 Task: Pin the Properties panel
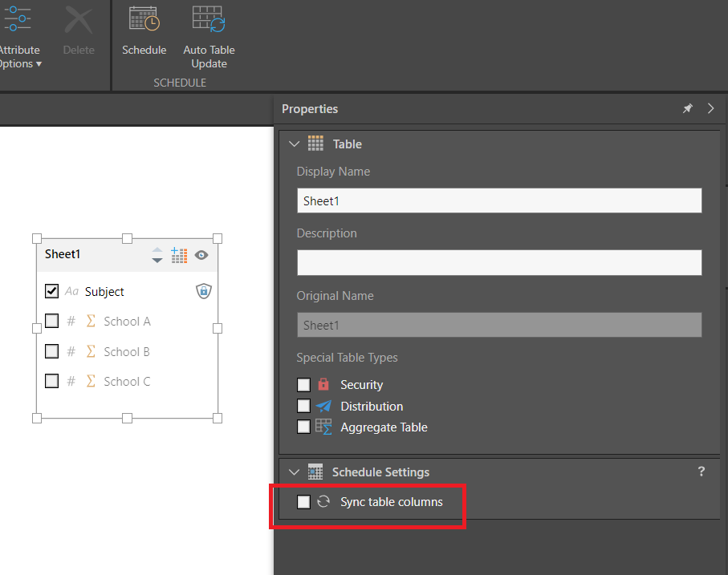tap(688, 109)
